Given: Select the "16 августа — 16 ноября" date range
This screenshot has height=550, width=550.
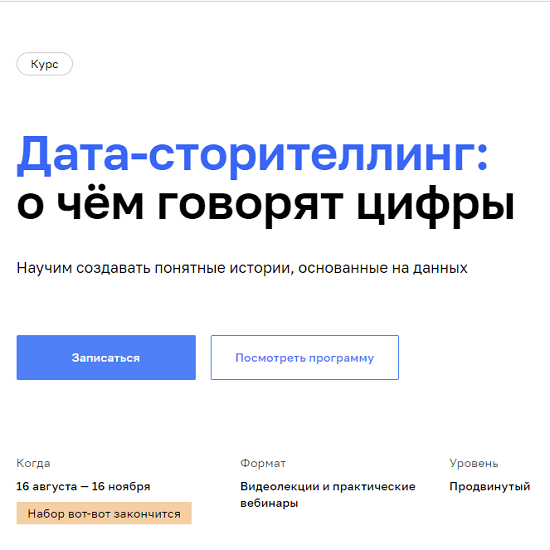Looking at the screenshot, I should [x=83, y=487].
